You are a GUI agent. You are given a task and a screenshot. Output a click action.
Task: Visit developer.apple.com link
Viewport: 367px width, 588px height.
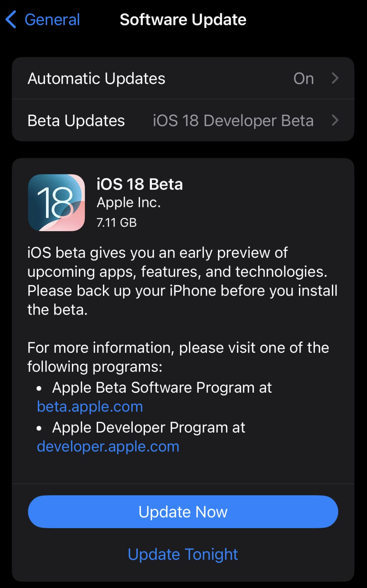pyautogui.click(x=108, y=446)
